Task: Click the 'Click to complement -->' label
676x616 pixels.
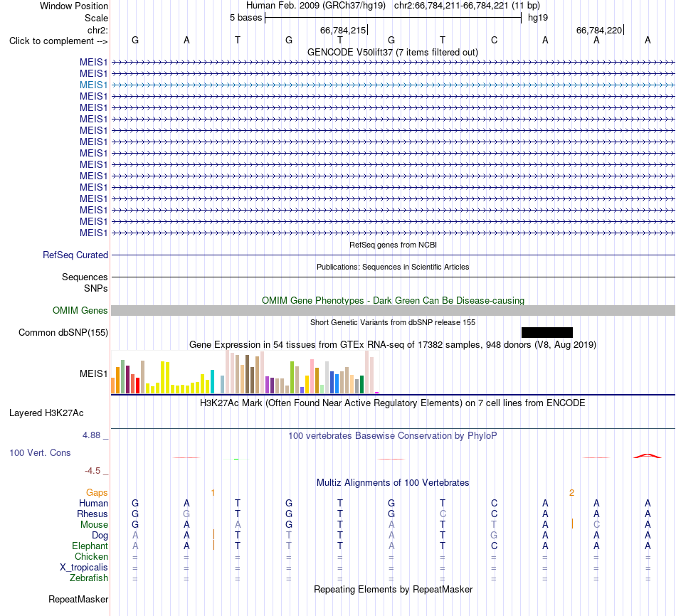Action: [58, 41]
